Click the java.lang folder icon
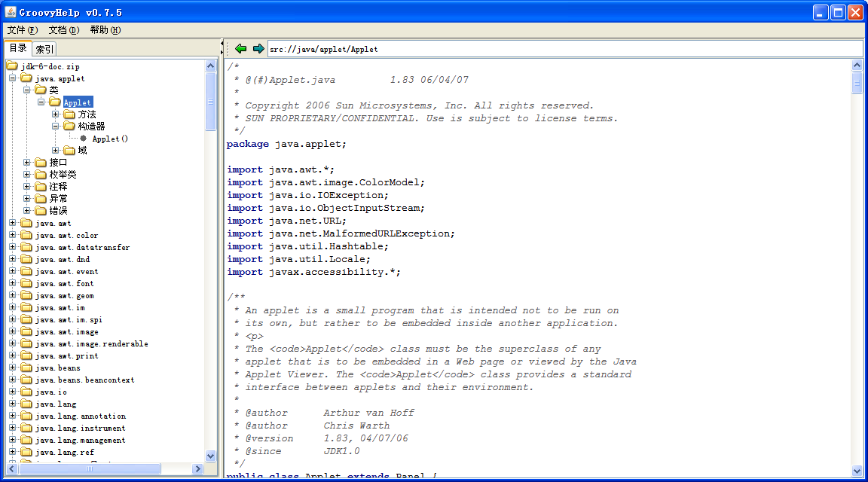Image resolution: width=868 pixels, height=482 pixels. pyautogui.click(x=26, y=404)
